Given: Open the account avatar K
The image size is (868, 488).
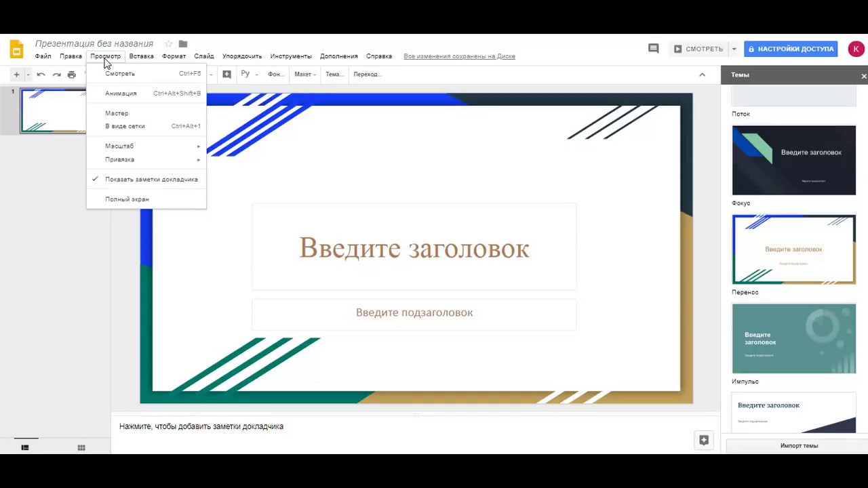Looking at the screenshot, I should (x=856, y=49).
